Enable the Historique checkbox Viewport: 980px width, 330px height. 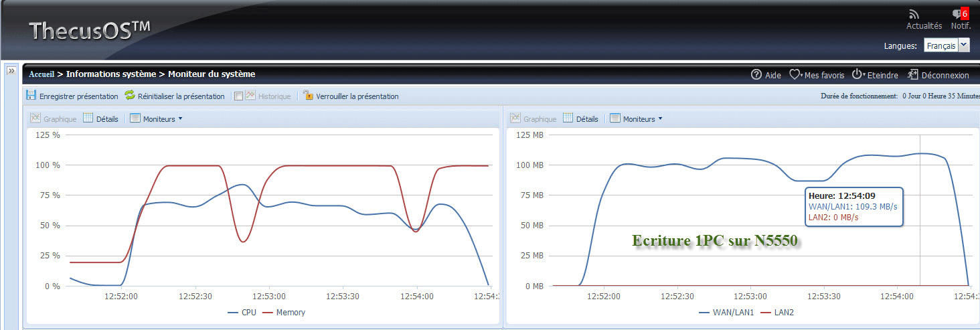pos(238,96)
